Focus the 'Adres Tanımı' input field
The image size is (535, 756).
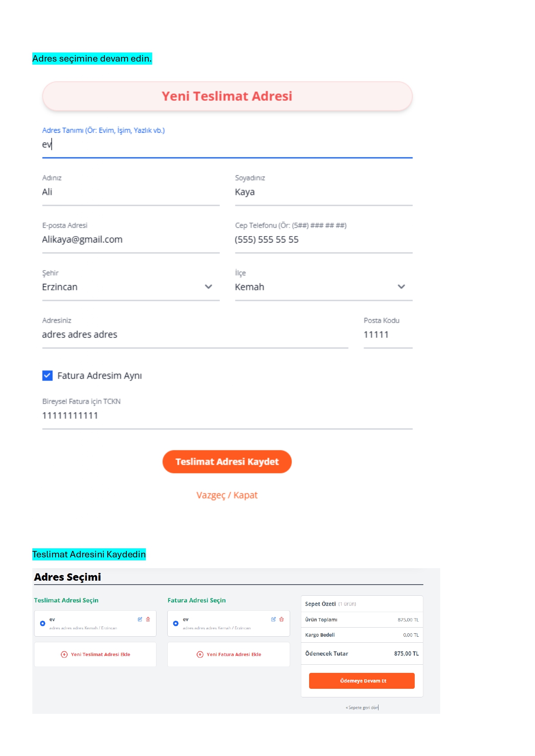pyautogui.click(x=227, y=145)
